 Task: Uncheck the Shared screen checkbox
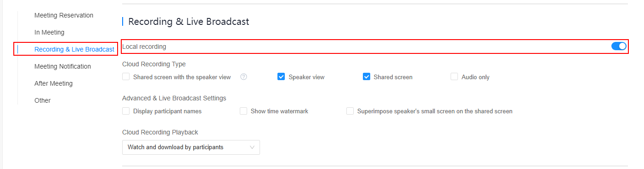click(x=367, y=77)
